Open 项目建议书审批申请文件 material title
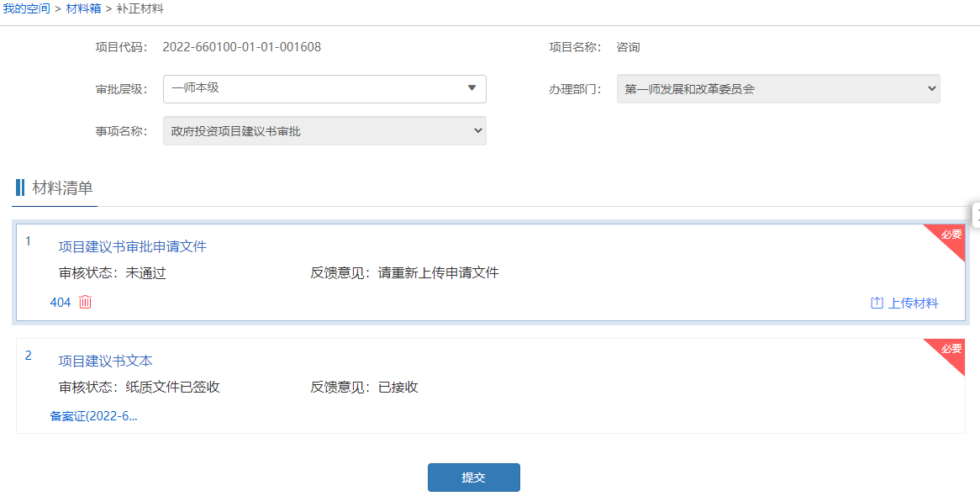 click(x=132, y=246)
